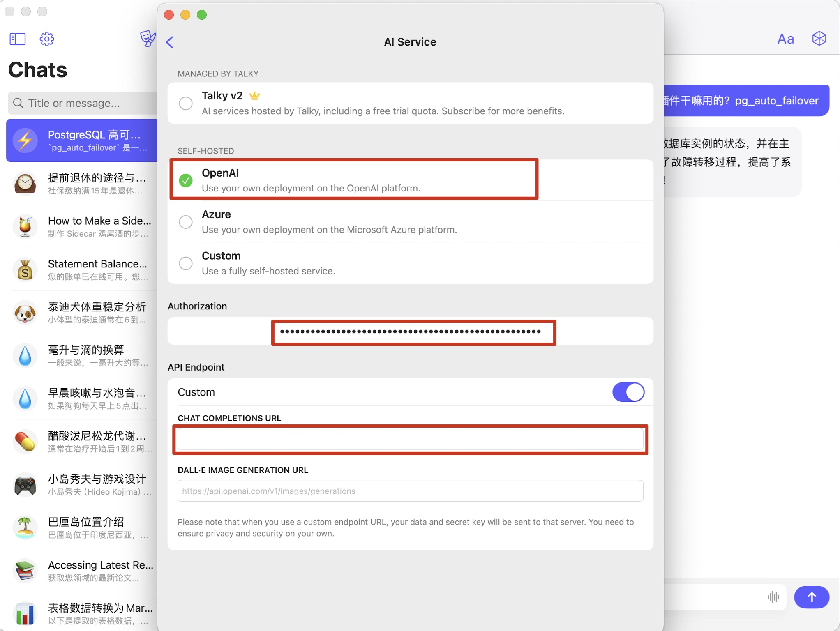Toggle the sidebar panel icon
840x631 pixels.
[17, 39]
